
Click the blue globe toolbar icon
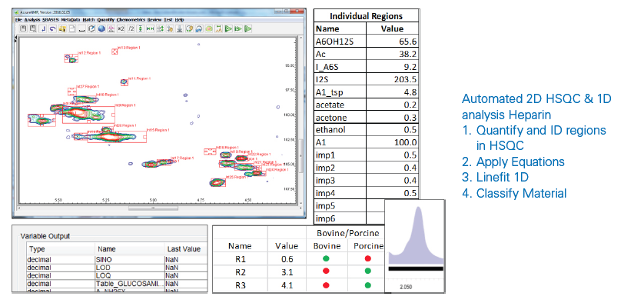click(x=101, y=28)
